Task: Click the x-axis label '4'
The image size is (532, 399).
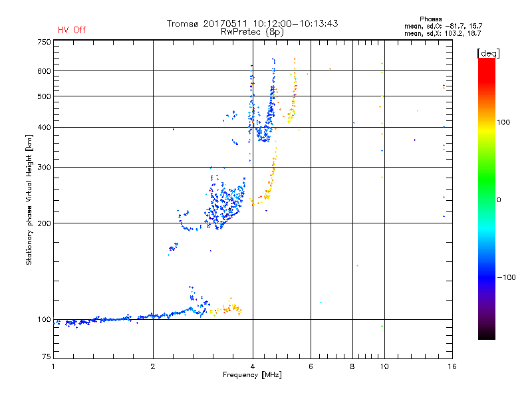Action: [253, 366]
